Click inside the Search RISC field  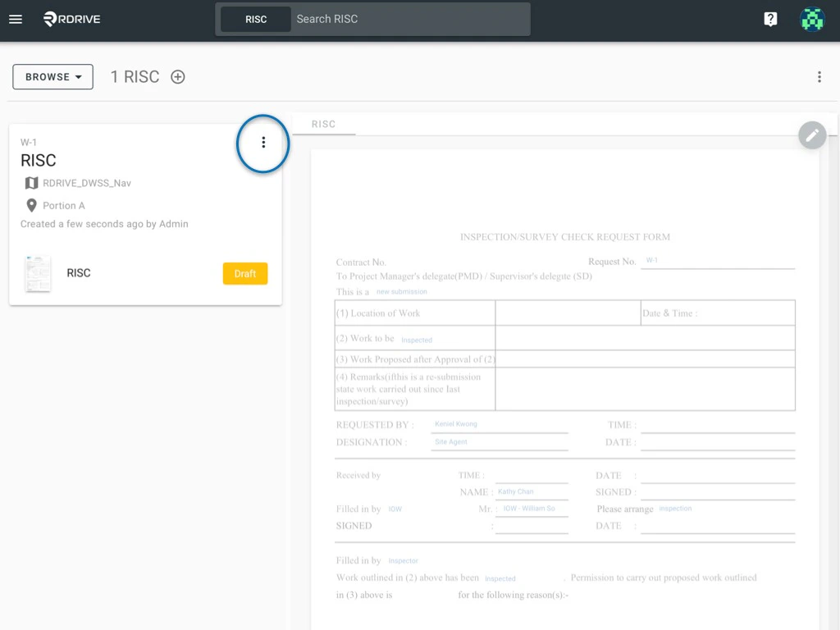(410, 19)
